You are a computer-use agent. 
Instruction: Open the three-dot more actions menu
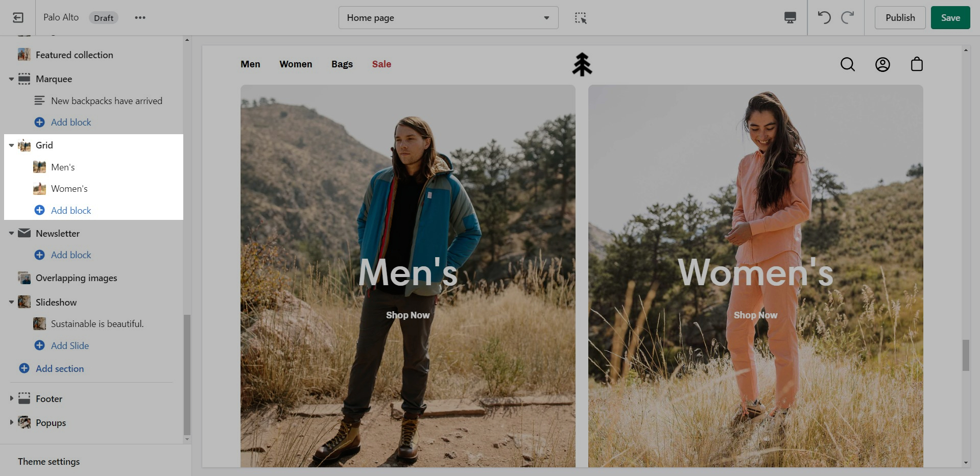pyautogui.click(x=140, y=18)
